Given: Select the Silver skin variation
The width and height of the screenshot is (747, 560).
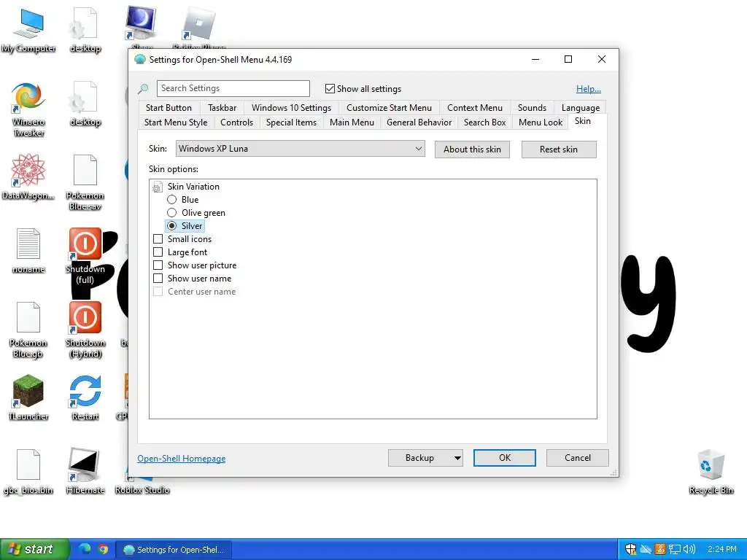Looking at the screenshot, I should pos(172,226).
